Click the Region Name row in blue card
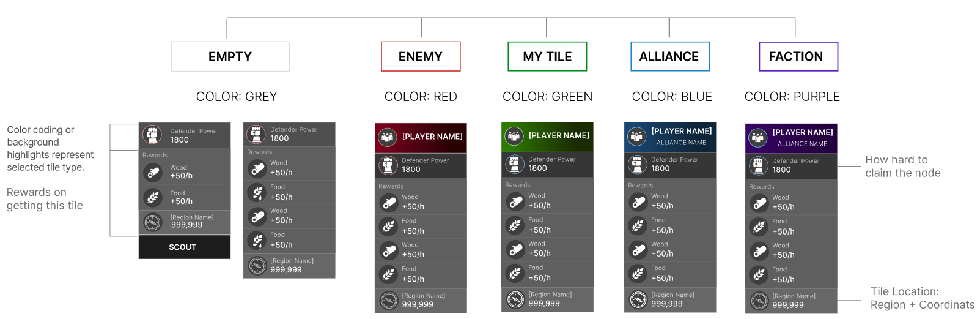The image size is (980, 319). (x=670, y=299)
